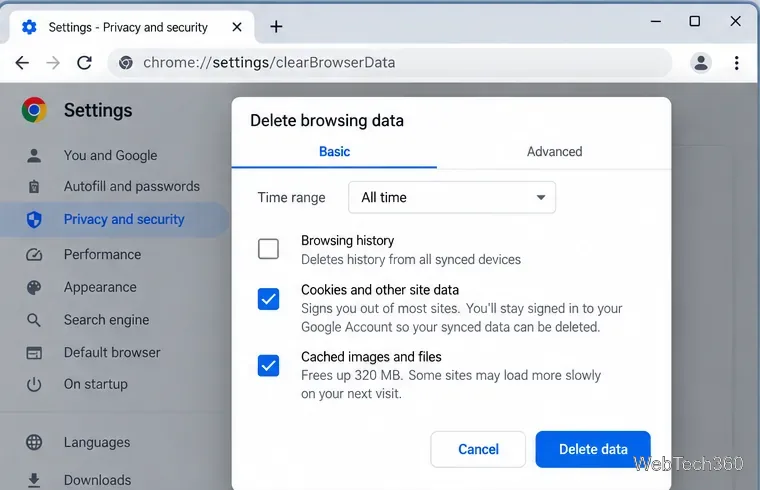Maximize the Chrome window
760x490 pixels.
tap(695, 21)
